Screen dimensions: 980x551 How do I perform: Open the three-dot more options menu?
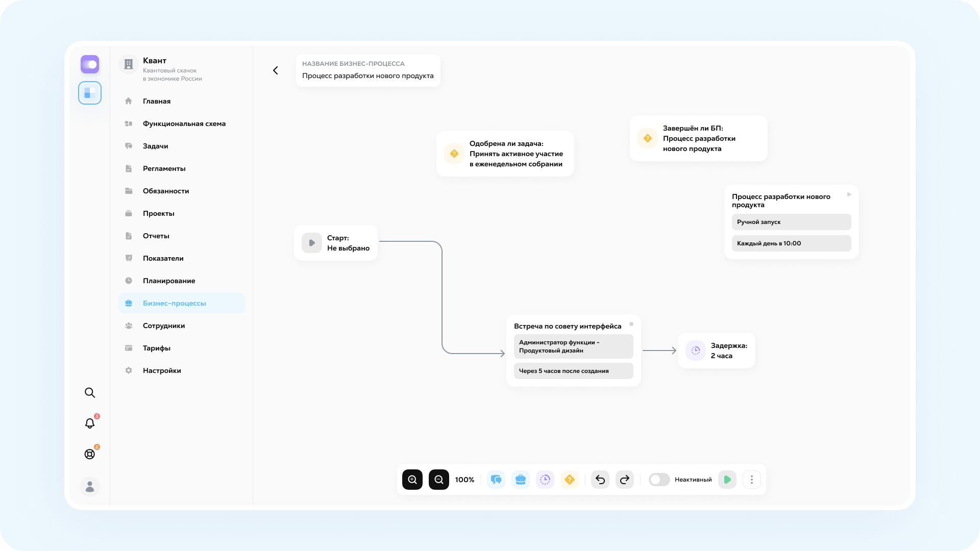coord(752,480)
